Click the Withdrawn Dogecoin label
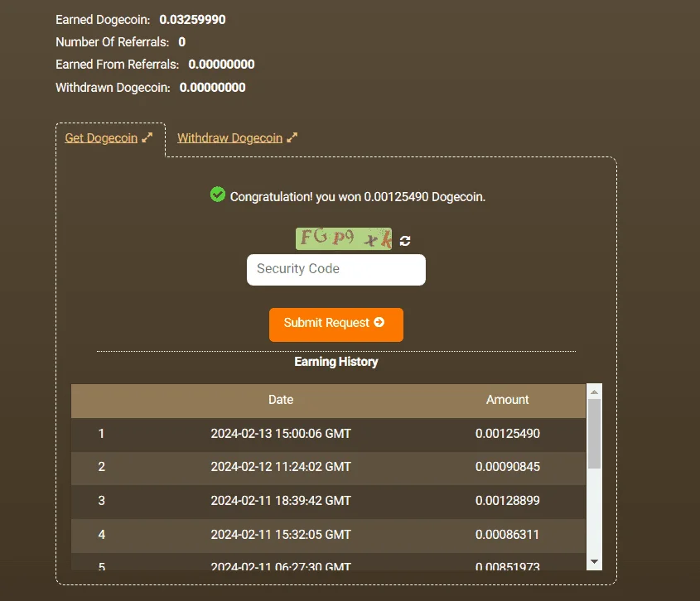This screenshot has height=601, width=700. click(113, 88)
